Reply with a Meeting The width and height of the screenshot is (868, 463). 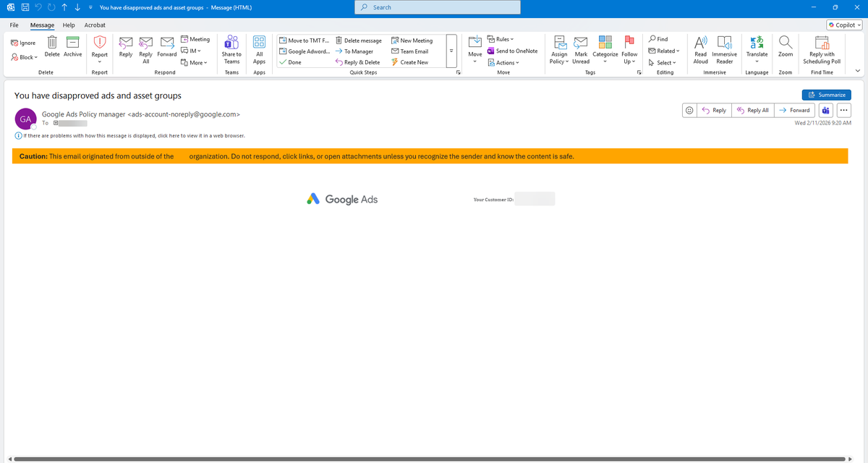(195, 40)
